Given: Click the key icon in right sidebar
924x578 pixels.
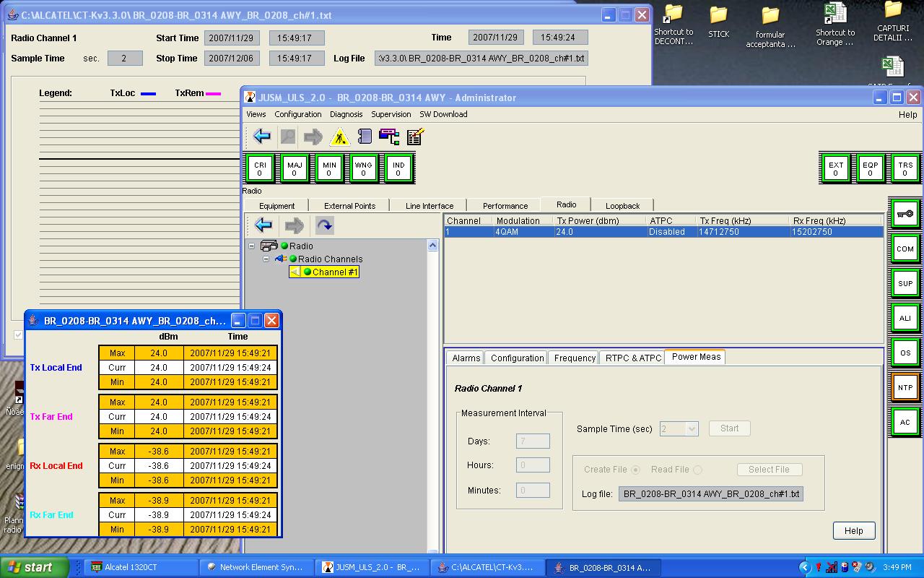Looking at the screenshot, I should [x=905, y=214].
